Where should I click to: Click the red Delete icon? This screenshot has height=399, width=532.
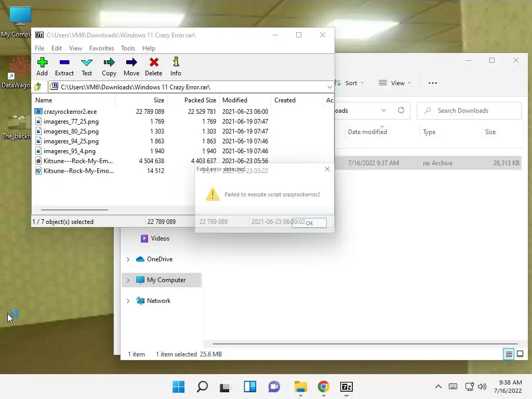coord(154,62)
